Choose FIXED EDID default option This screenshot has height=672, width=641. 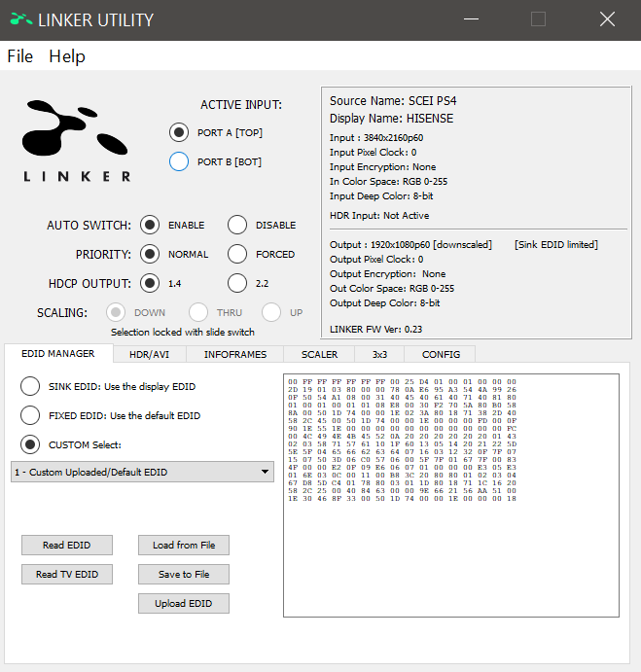[30, 415]
